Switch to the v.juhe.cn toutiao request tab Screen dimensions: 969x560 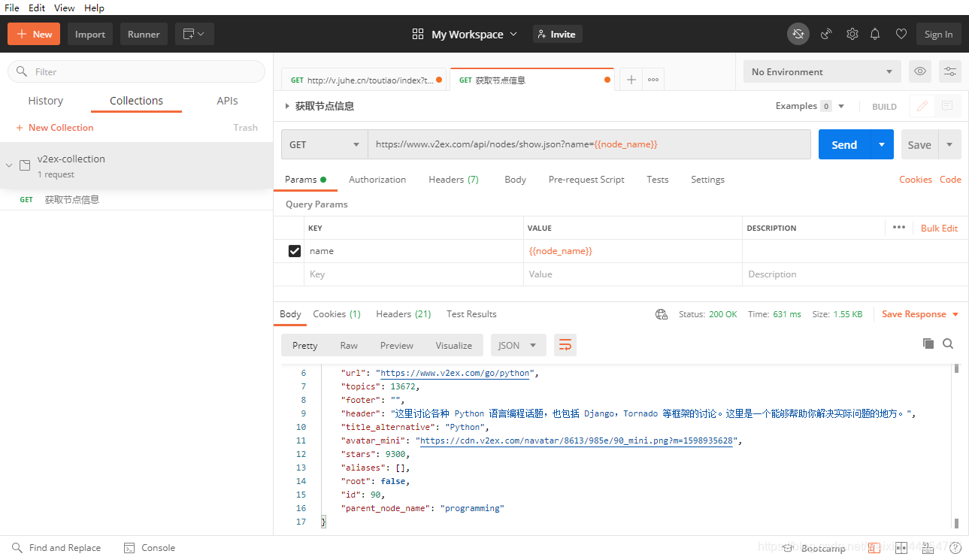click(364, 80)
